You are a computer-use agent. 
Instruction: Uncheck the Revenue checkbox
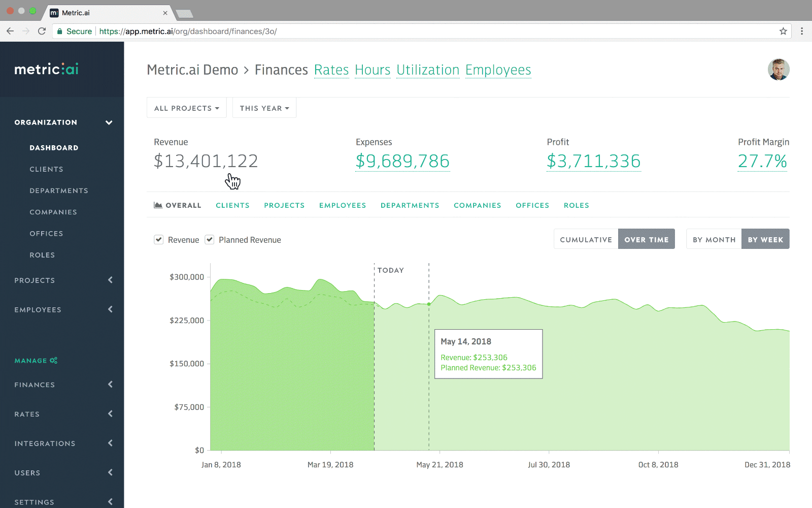[159, 239]
